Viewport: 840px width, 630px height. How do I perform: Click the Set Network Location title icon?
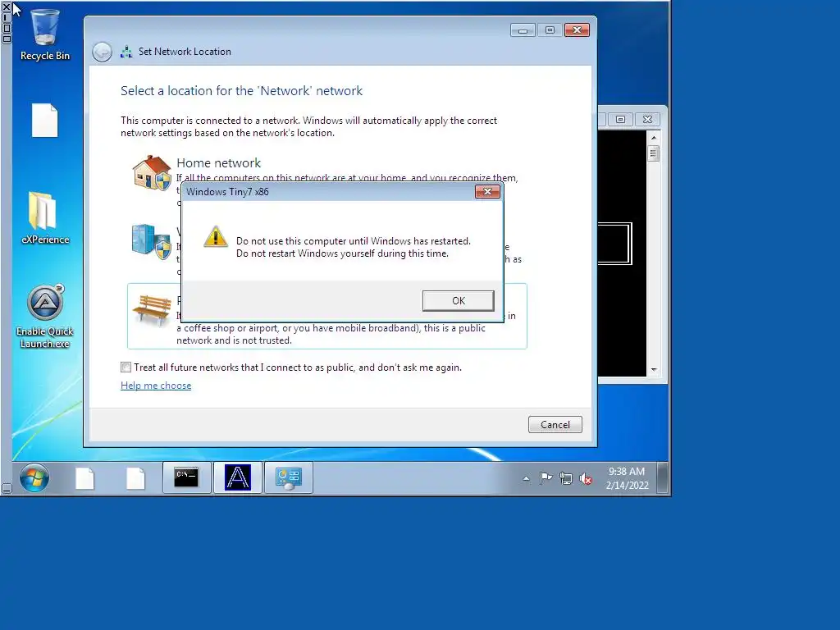point(126,52)
